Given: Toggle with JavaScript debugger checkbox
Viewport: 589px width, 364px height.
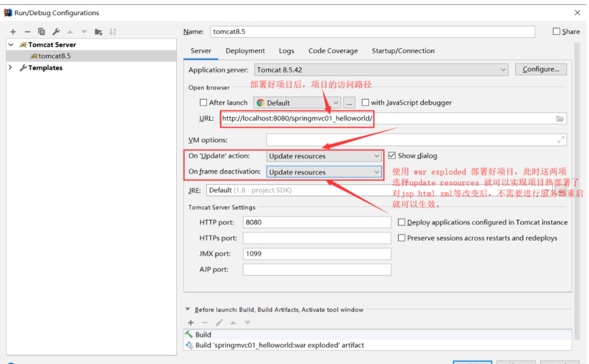Looking at the screenshot, I should (x=365, y=103).
